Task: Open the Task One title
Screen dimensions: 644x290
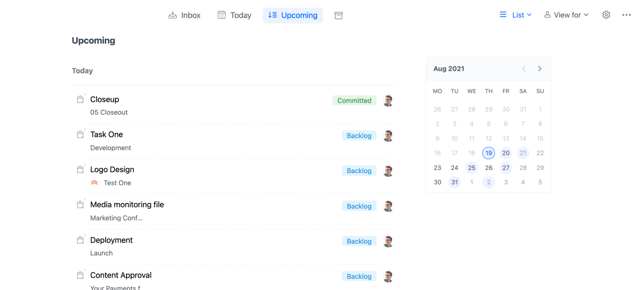Action: (107, 135)
